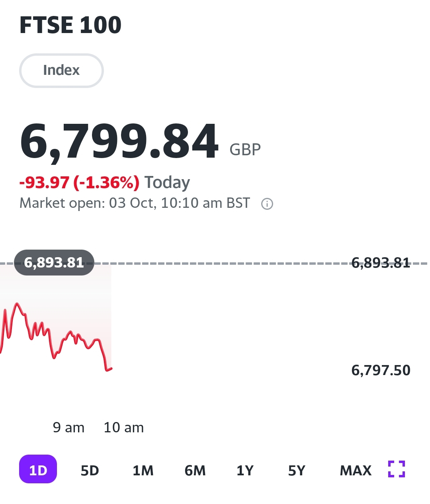The image size is (430, 504).
Task: Show the 6M chart range
Action: (195, 471)
